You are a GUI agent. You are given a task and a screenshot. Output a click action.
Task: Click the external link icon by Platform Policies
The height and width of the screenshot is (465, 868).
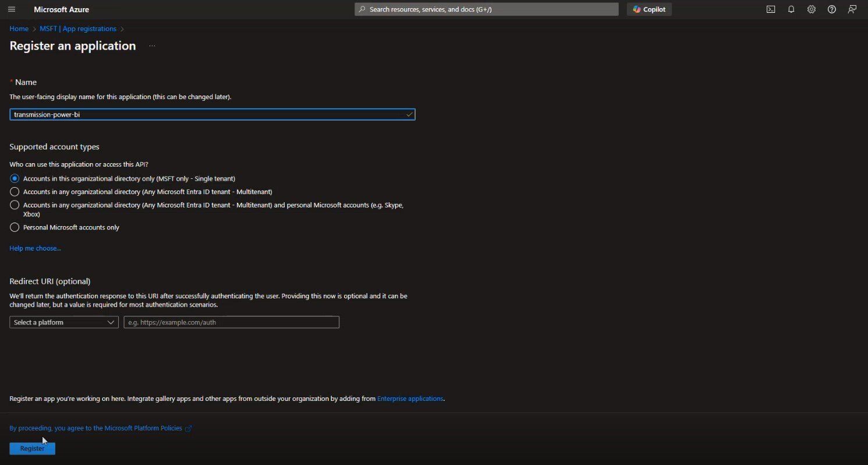189,428
